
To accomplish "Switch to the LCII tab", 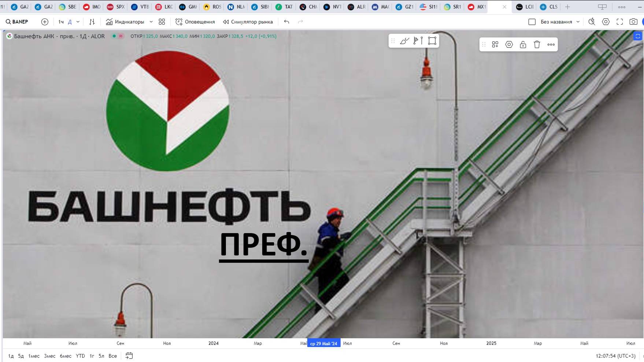I will coord(525,7).
